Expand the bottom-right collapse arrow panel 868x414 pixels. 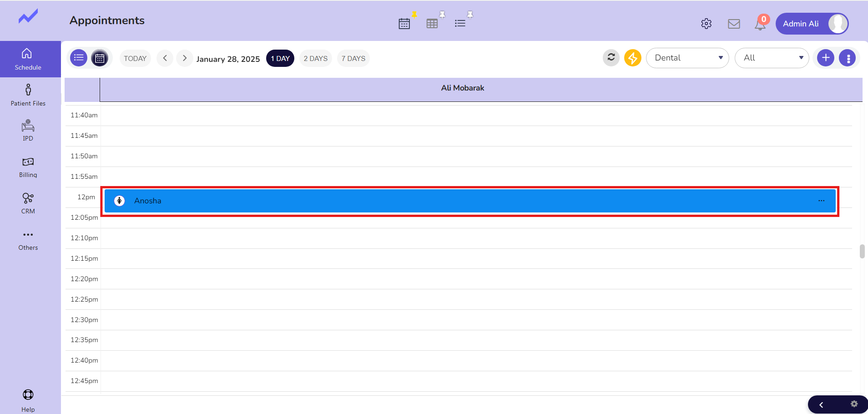click(821, 404)
